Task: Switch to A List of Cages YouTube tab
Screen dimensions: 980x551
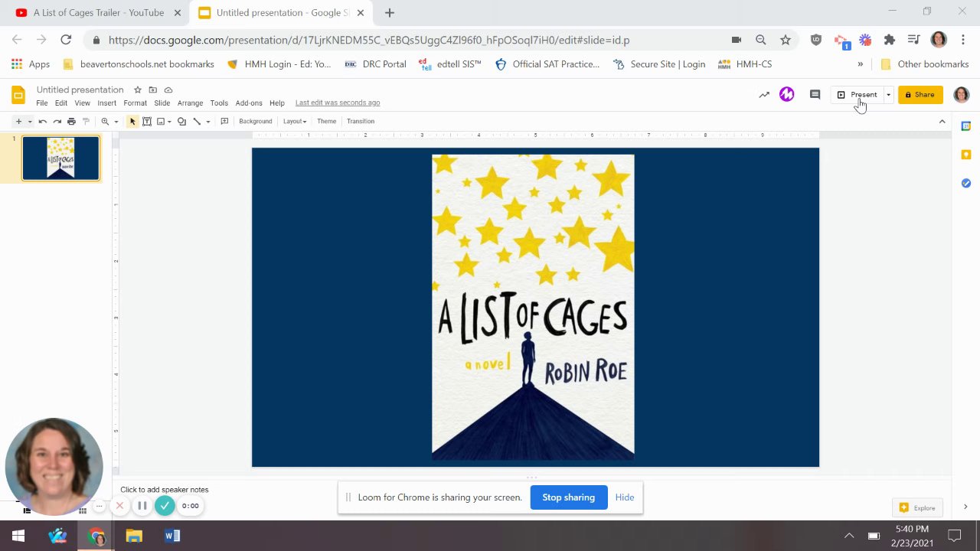Action: coord(98,13)
